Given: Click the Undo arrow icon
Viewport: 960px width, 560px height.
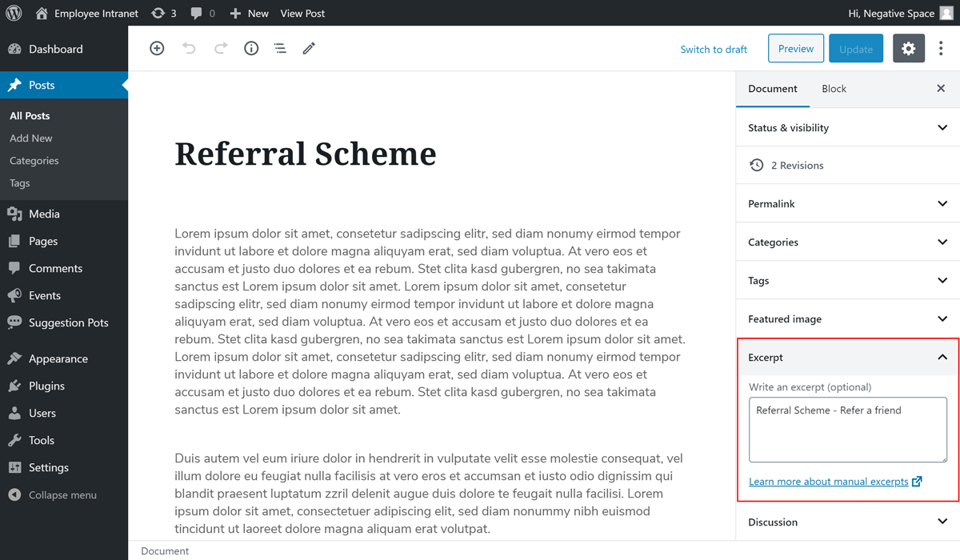Looking at the screenshot, I should [189, 49].
